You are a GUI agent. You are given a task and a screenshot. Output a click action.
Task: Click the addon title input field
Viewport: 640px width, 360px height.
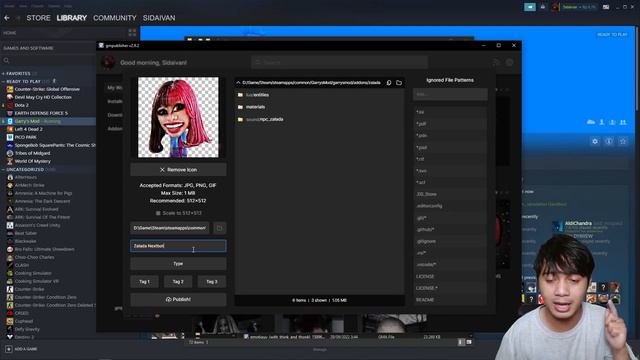coord(178,246)
